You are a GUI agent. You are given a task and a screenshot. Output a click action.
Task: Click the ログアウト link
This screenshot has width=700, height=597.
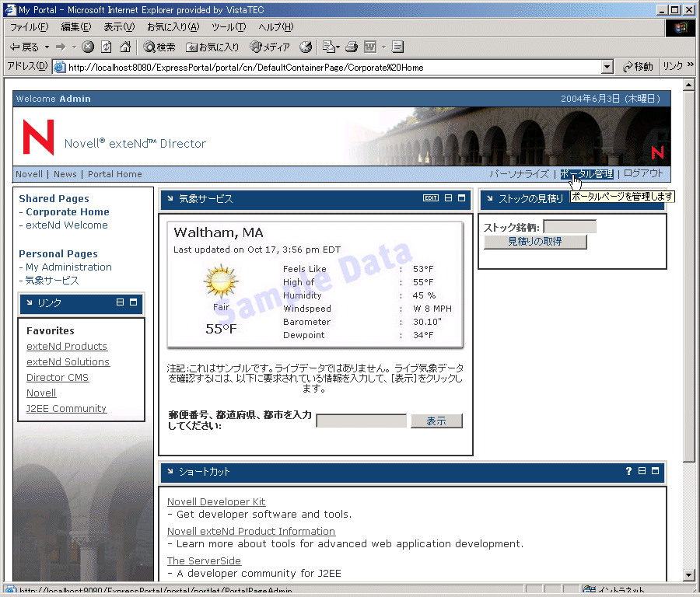pyautogui.click(x=643, y=173)
